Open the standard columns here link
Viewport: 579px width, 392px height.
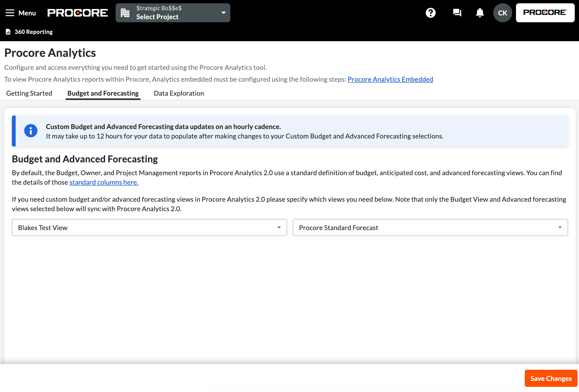pyautogui.click(x=104, y=183)
